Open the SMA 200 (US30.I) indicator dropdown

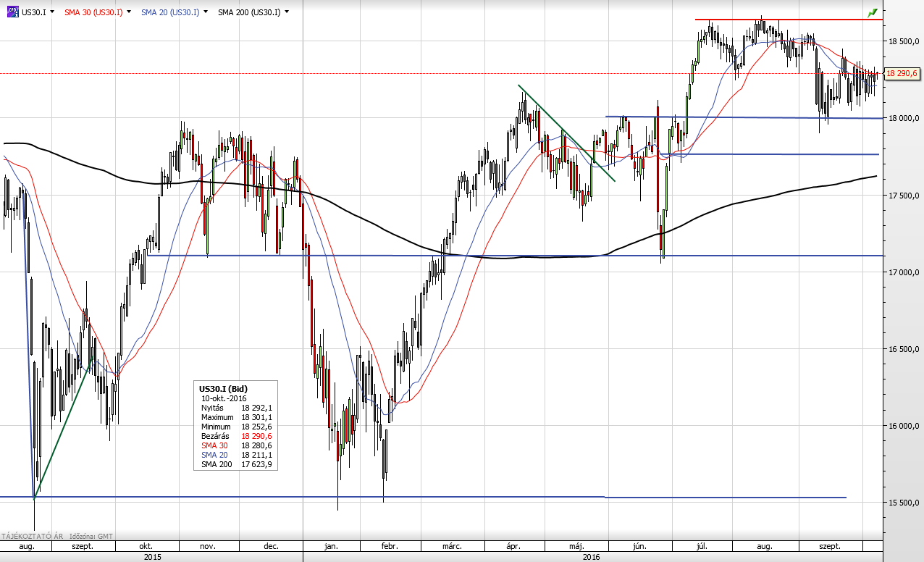click(x=287, y=12)
